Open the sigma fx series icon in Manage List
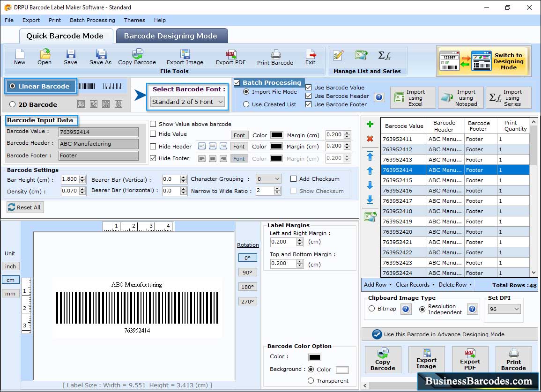This screenshot has width=541, height=392. click(385, 55)
